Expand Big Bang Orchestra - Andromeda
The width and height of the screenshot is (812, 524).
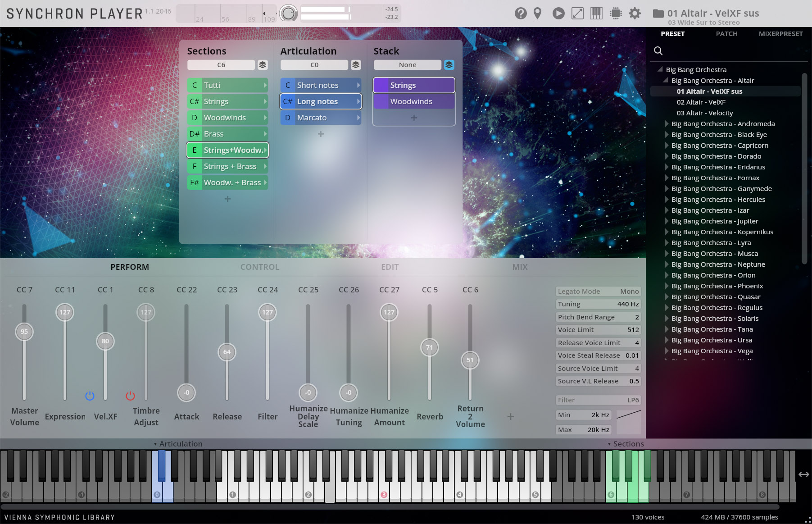[667, 123]
